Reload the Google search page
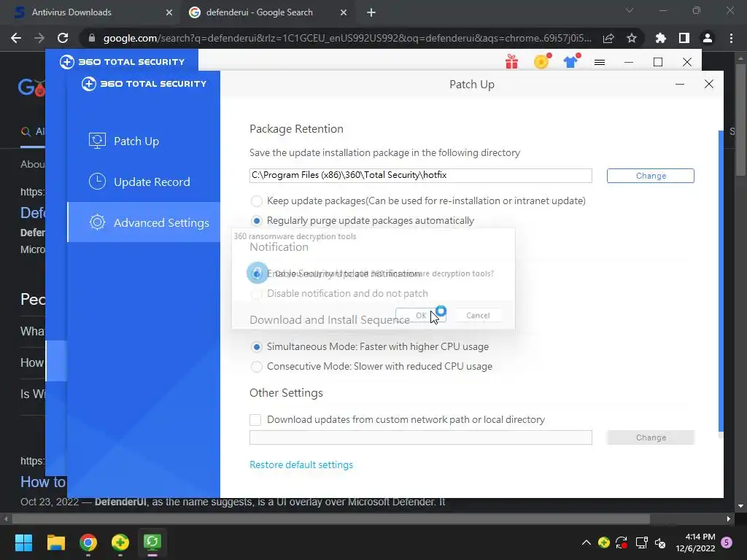The image size is (747, 560). click(x=63, y=38)
